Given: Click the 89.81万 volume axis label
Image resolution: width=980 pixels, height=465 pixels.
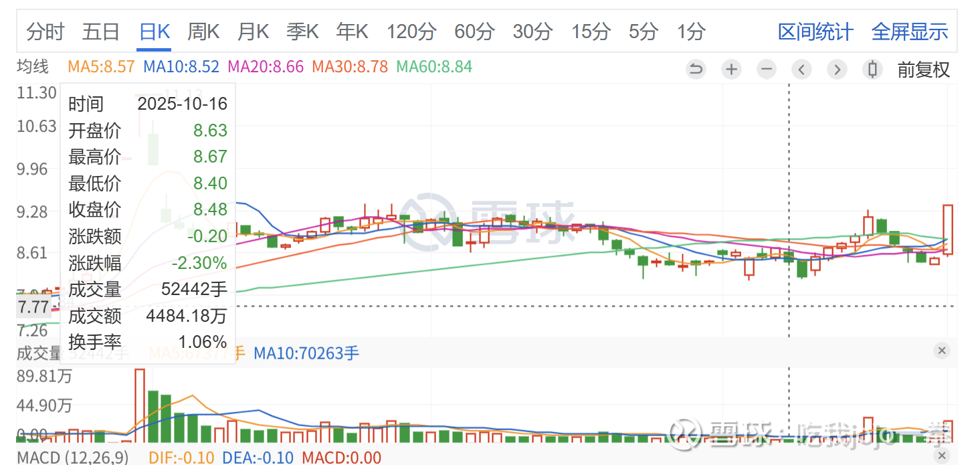Looking at the screenshot, I should click(44, 377).
